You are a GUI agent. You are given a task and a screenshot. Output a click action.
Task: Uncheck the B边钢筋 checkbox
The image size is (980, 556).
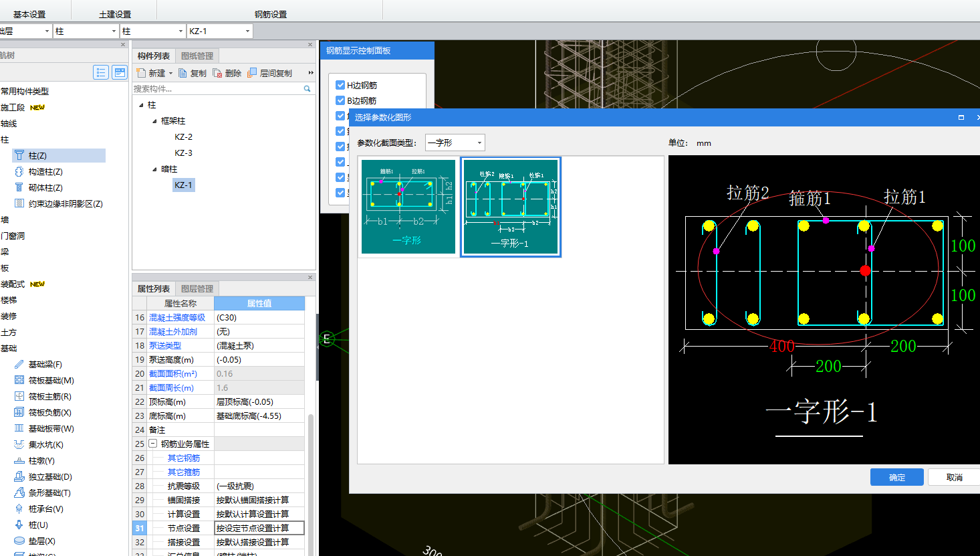pos(340,100)
